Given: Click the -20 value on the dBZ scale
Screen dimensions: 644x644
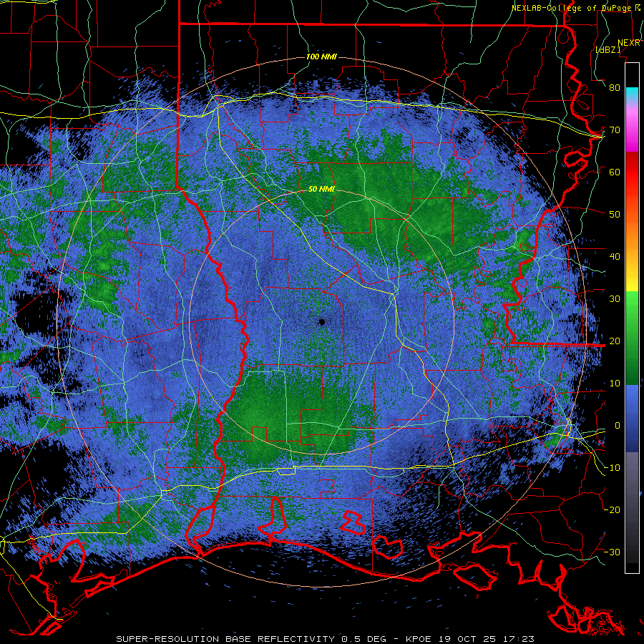Looking at the screenshot, I should click(x=612, y=509).
